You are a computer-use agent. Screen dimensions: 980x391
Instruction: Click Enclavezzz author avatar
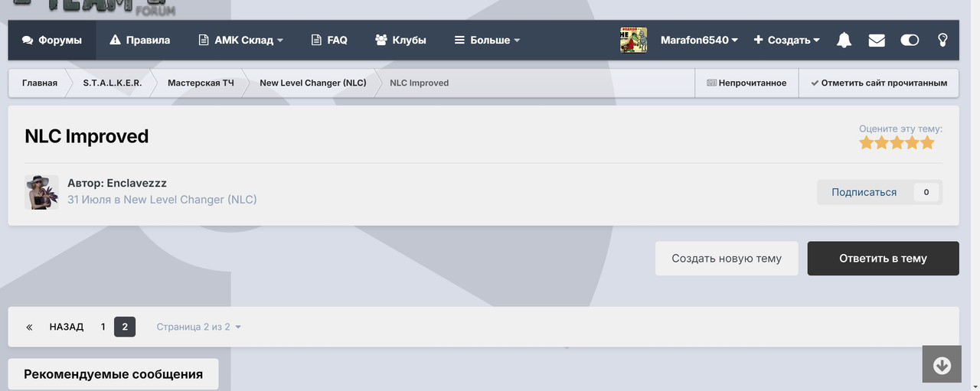click(x=41, y=192)
